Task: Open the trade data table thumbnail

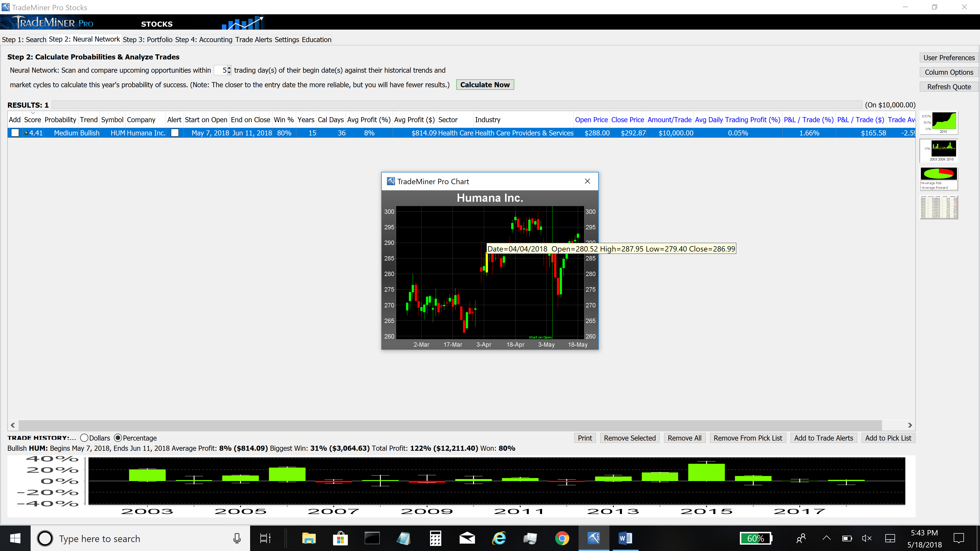Action: tap(939, 207)
